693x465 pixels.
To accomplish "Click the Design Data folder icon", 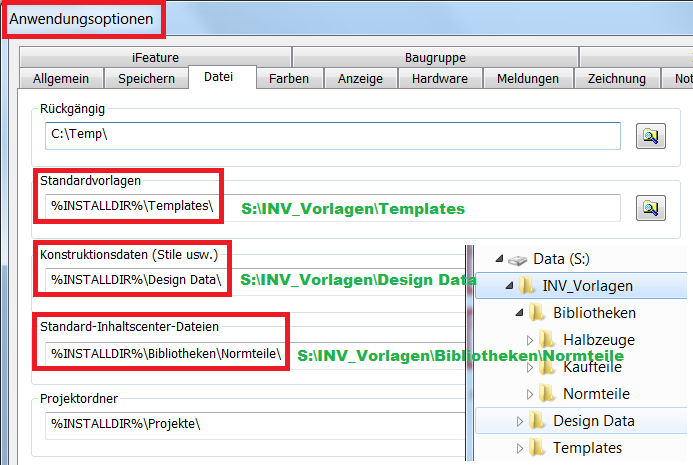I will tap(537, 420).
